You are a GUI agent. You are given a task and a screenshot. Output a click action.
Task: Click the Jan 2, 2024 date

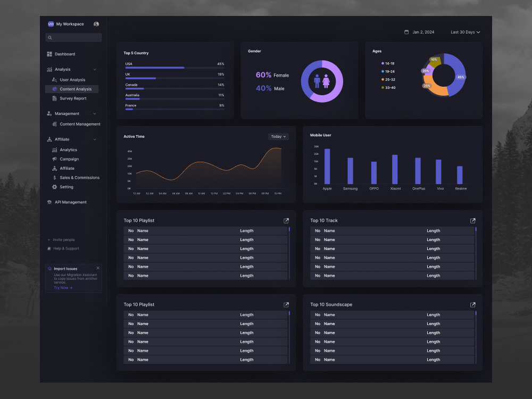[423, 32]
